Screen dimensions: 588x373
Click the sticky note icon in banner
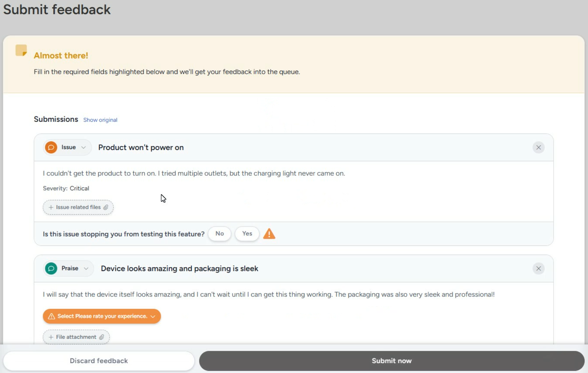pyautogui.click(x=21, y=50)
